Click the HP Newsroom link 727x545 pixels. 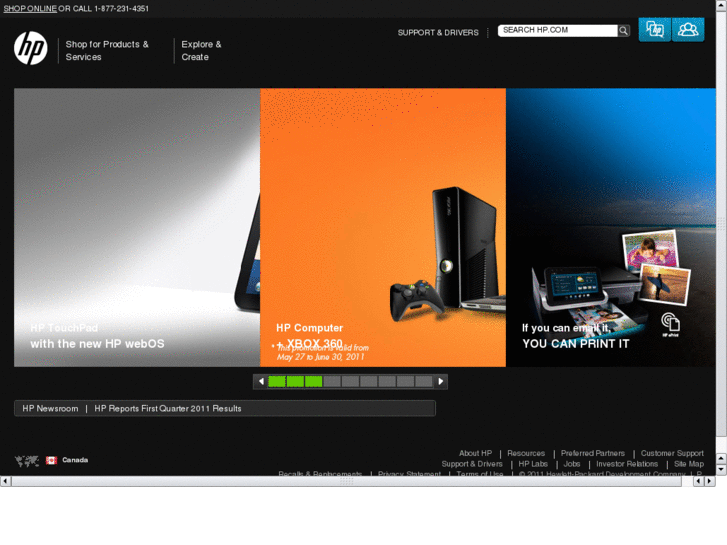pyautogui.click(x=51, y=409)
